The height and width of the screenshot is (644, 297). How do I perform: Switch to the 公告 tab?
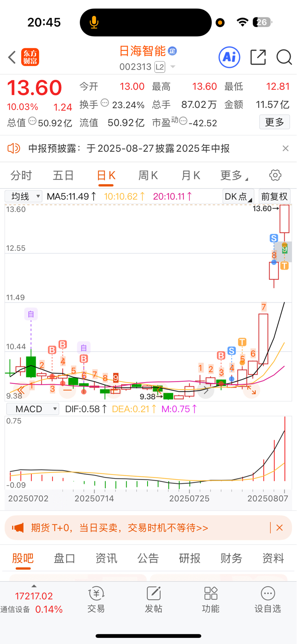tap(148, 558)
